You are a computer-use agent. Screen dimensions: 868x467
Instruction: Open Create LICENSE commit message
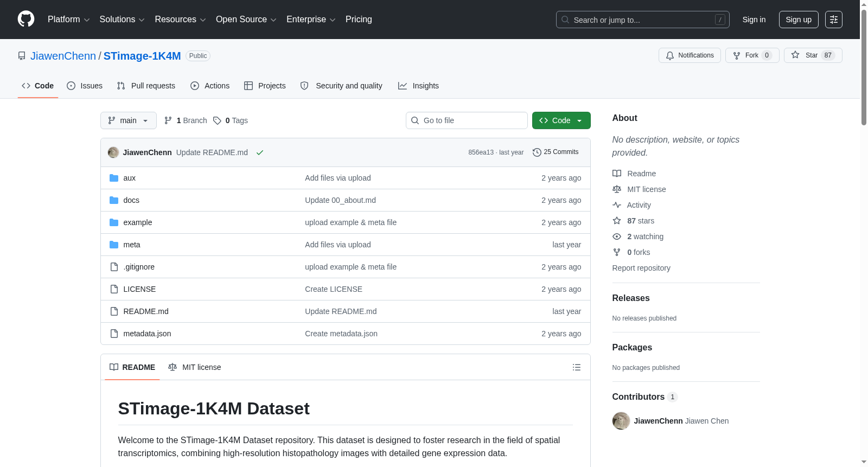334,289
